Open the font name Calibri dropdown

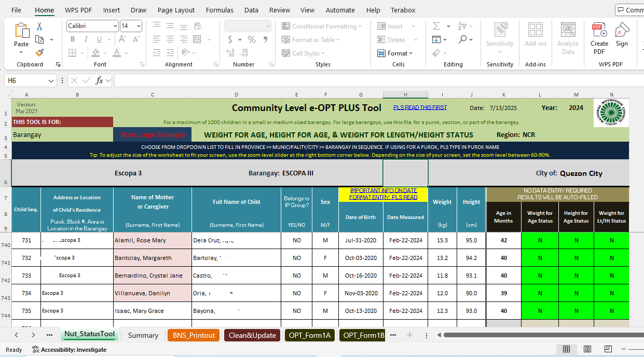(x=115, y=26)
